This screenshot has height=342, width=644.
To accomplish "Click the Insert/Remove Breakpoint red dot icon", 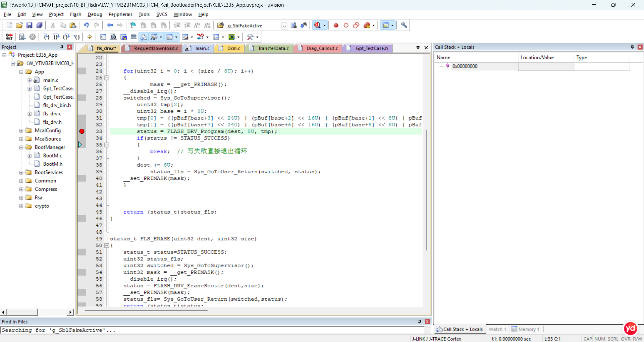I will coord(336,25).
